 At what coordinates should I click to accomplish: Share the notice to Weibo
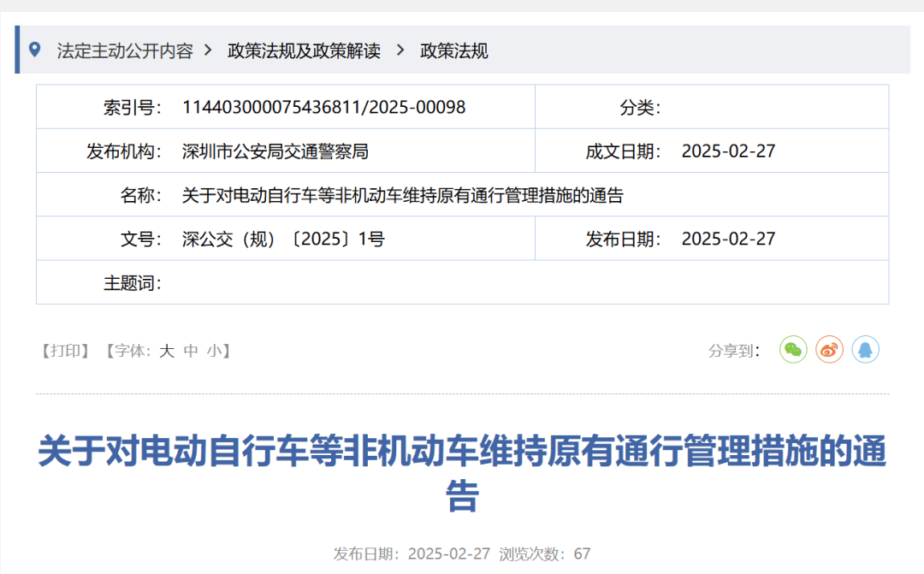(x=829, y=350)
